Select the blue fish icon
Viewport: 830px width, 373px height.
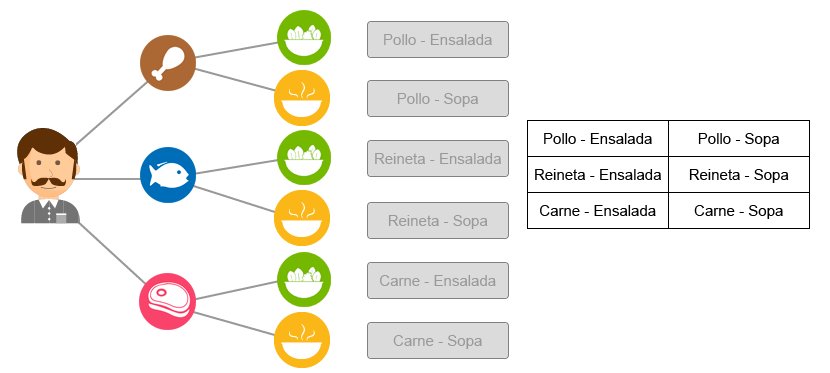click(x=168, y=175)
